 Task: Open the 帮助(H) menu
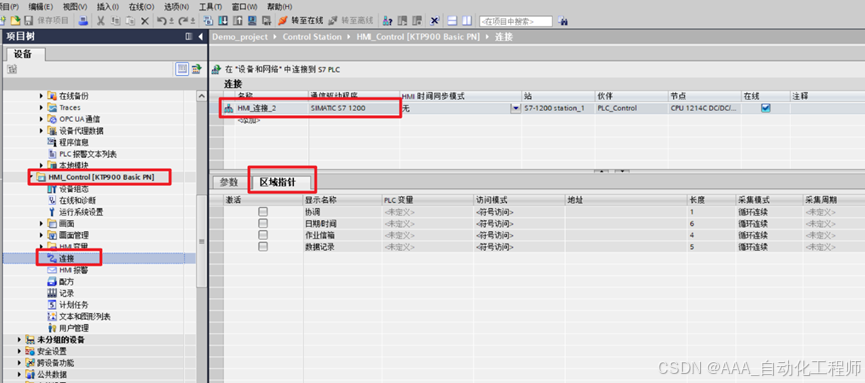279,7
